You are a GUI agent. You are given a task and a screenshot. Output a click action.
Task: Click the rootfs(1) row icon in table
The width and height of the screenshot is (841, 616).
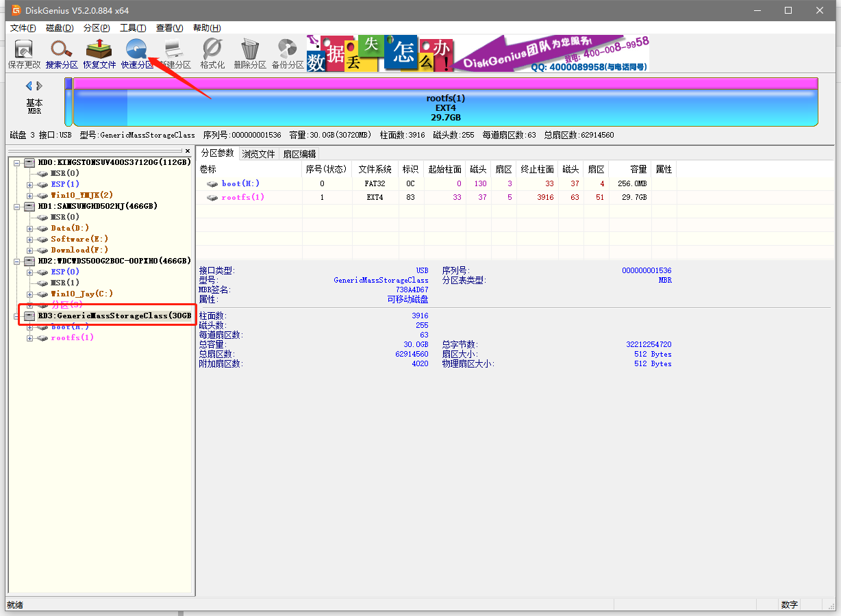[212, 197]
